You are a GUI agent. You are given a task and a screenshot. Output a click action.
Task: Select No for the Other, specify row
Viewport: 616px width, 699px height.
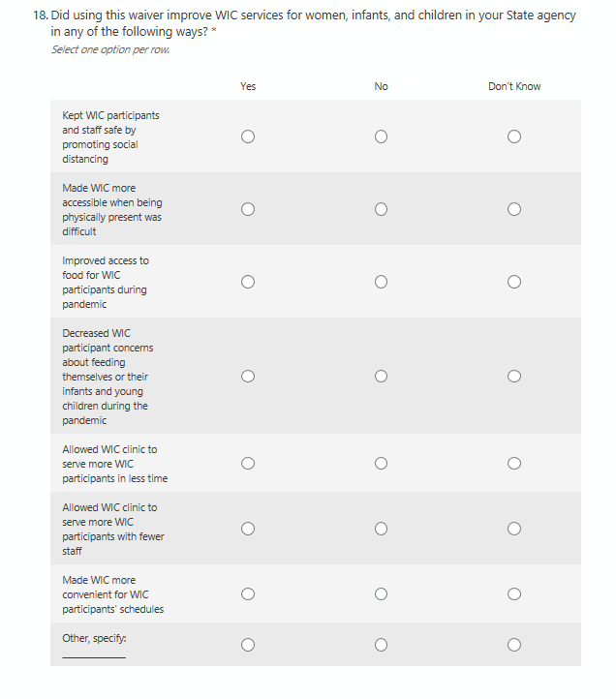point(381,644)
